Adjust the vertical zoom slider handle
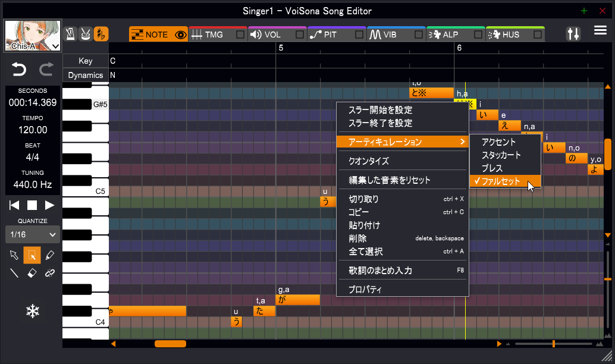Screen dimensions: 615x364 [x=607, y=279]
